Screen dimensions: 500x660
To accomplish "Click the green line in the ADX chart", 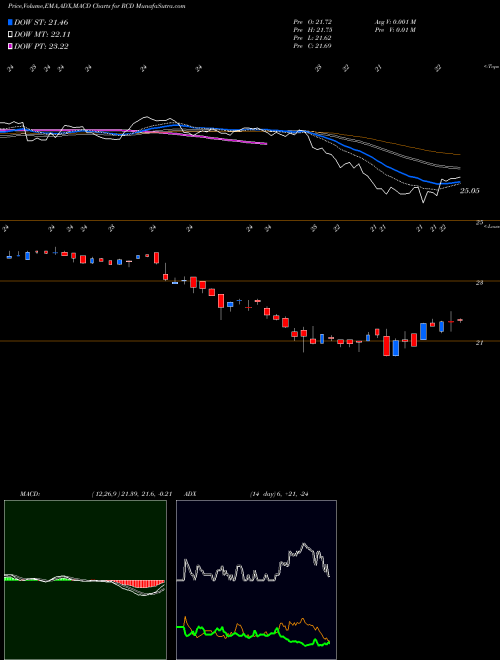I will point(253,633).
